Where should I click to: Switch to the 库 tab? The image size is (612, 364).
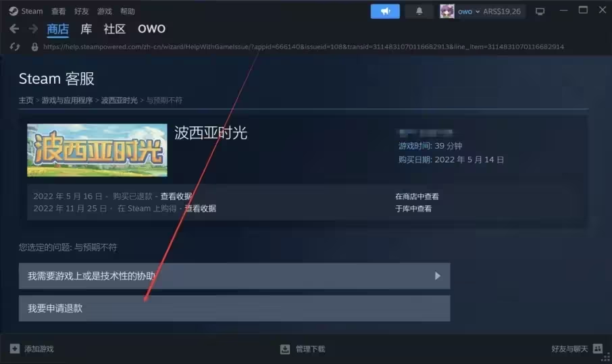point(86,29)
